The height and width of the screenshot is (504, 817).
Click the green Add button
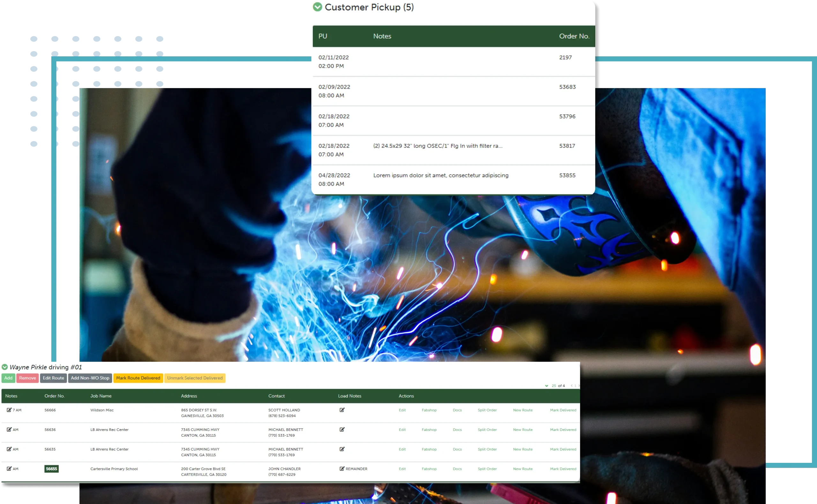point(8,378)
